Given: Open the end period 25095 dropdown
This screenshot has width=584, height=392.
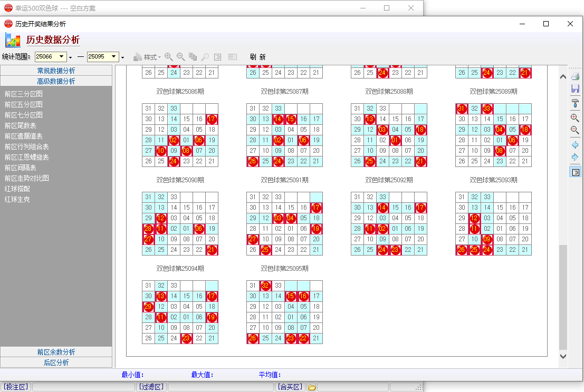Looking at the screenshot, I should (114, 57).
